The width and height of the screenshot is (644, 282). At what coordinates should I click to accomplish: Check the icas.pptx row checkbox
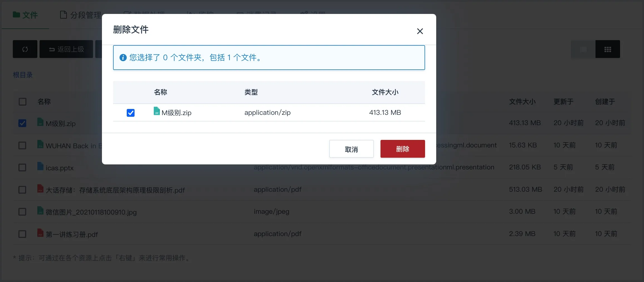[x=22, y=167]
